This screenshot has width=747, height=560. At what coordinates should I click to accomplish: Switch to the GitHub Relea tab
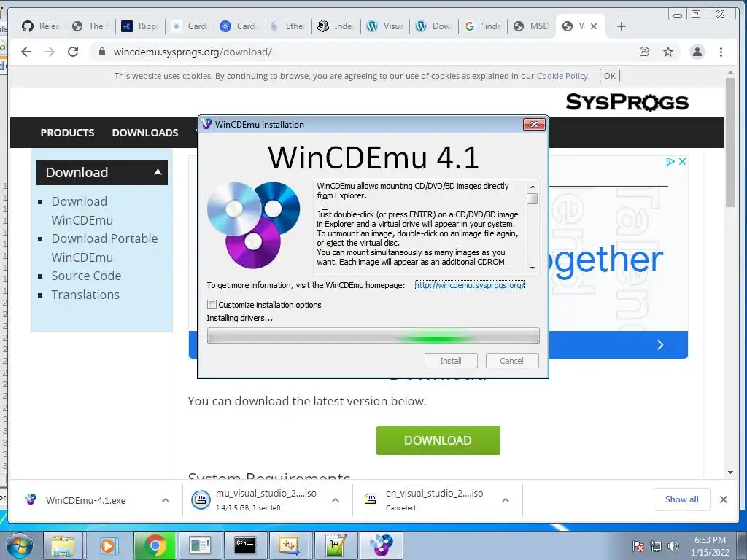tap(40, 26)
